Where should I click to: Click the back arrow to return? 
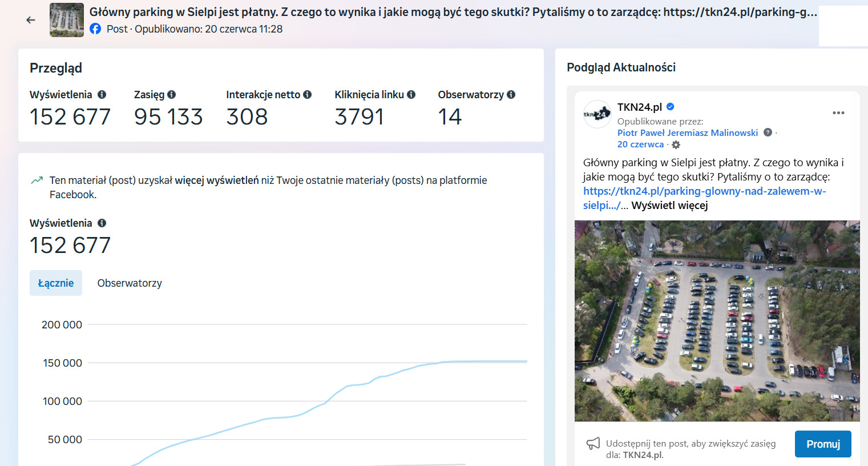coord(30,19)
